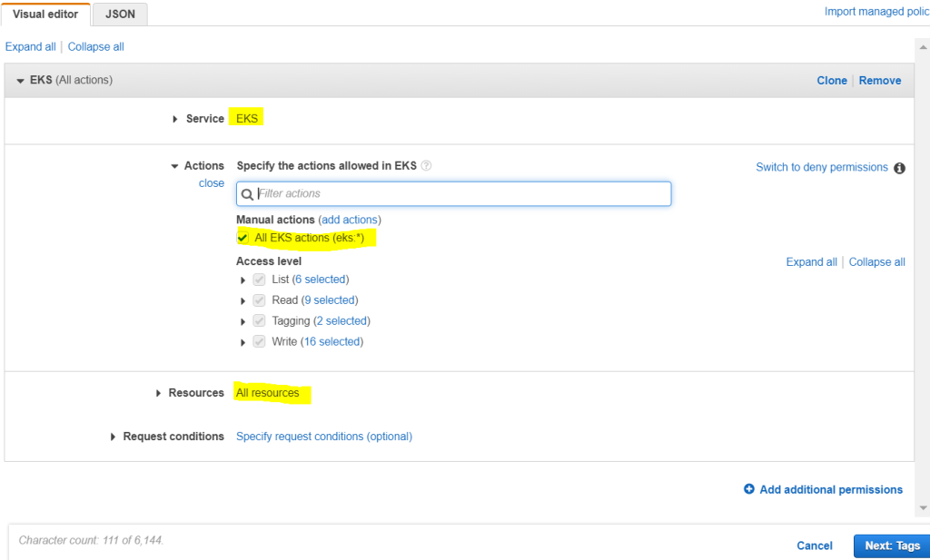Select the Visual editor tab
This screenshot has width=930, height=560.
tap(45, 14)
